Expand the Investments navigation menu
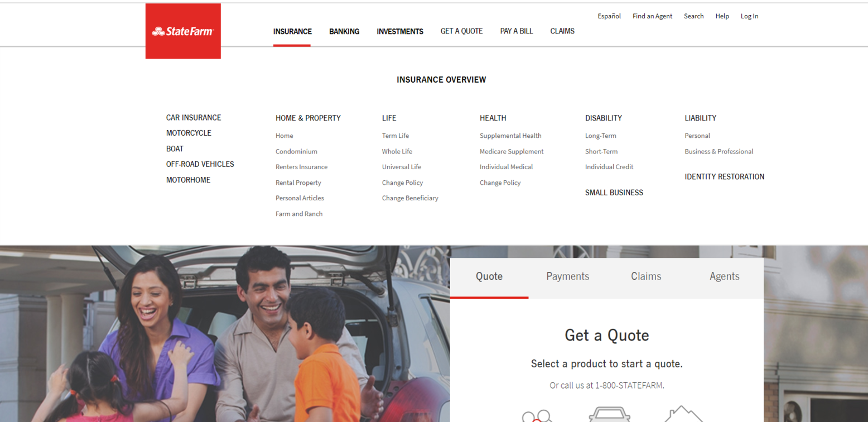Image resolution: width=868 pixels, height=422 pixels. (x=400, y=31)
